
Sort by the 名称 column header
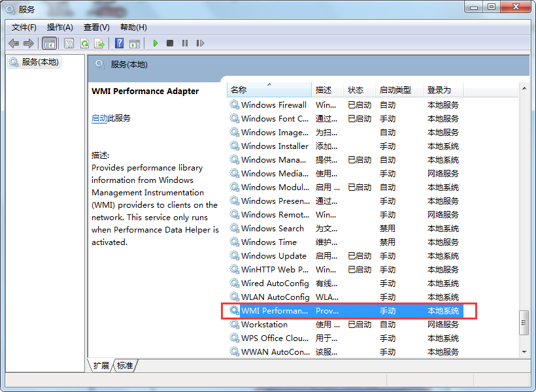point(269,90)
